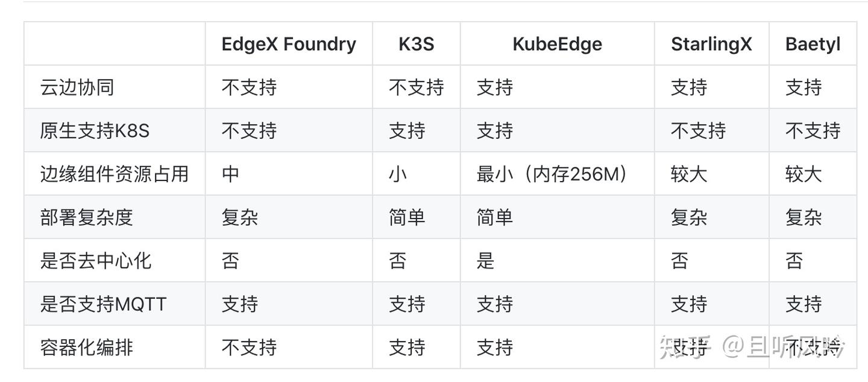Select the 小 cell in K3S column
Viewport: 868px width, 382px height.
coord(398,174)
